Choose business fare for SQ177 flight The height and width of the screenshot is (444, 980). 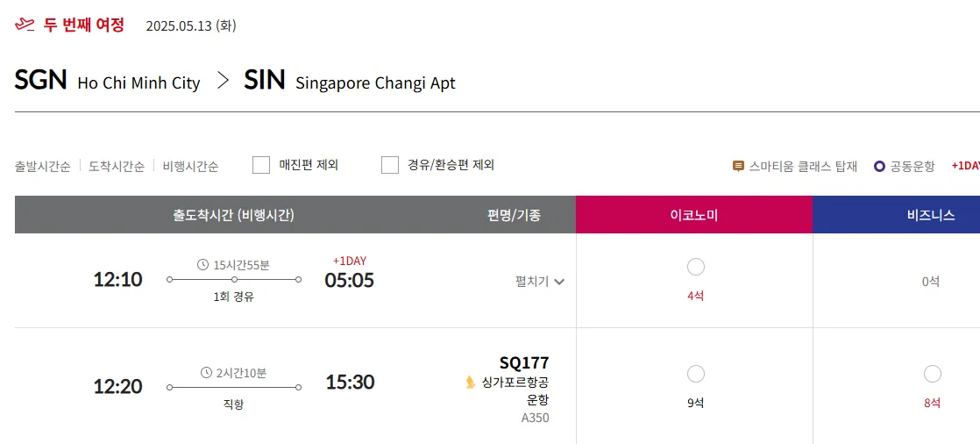pyautogui.click(x=933, y=375)
